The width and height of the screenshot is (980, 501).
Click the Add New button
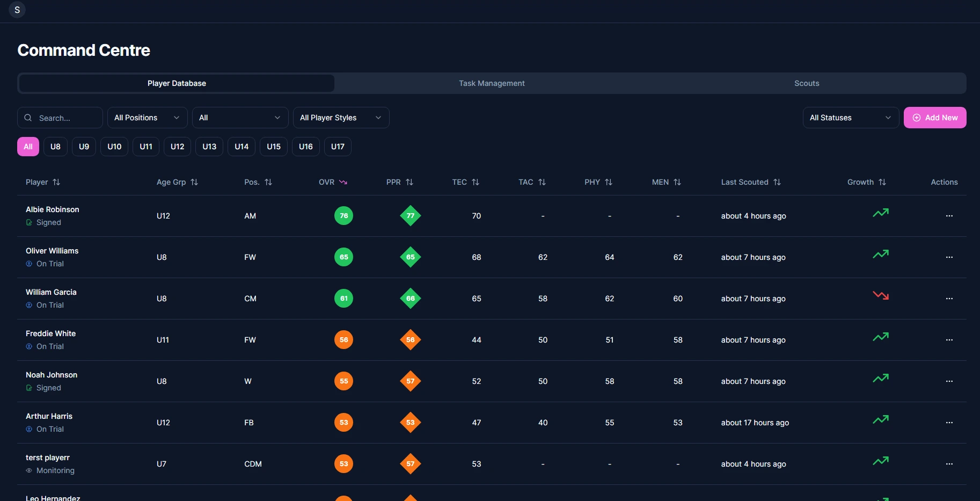tap(934, 118)
